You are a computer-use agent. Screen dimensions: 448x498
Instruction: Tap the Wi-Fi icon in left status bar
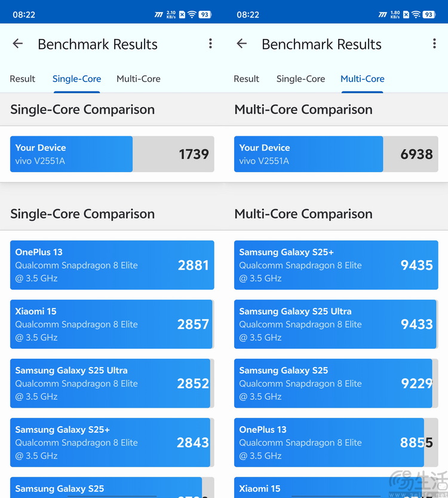(192, 14)
